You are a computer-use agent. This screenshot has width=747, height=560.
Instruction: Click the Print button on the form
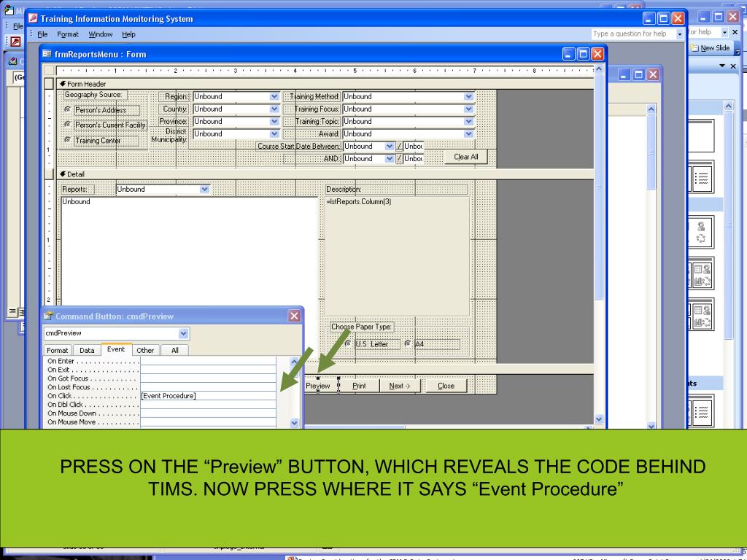359,386
